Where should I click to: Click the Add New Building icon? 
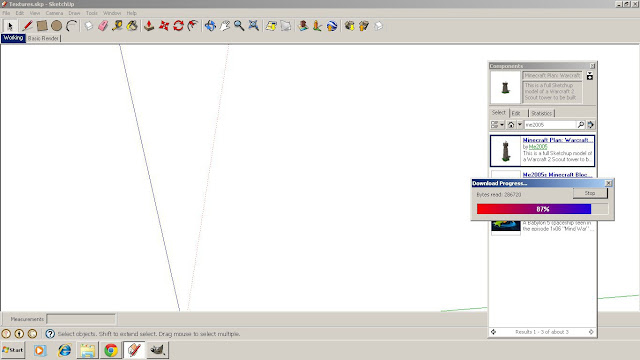pos(303,26)
